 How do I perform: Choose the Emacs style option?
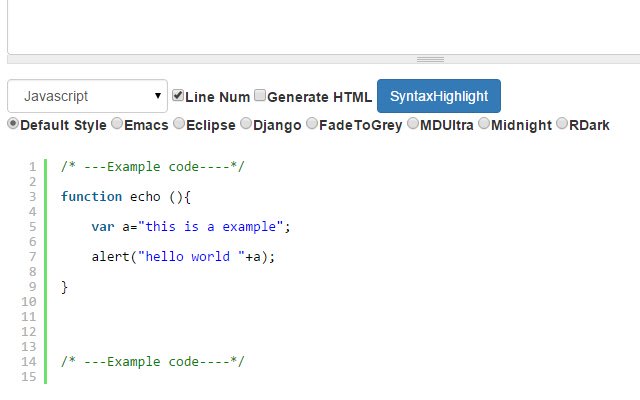[117, 123]
